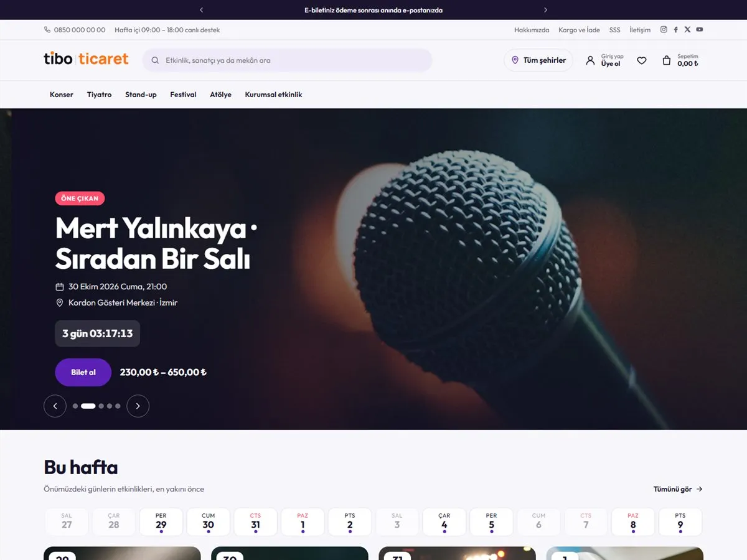Viewport: 747px width, 560px height.
Task: Click the Bu hafta heading
Action: pyautogui.click(x=81, y=467)
